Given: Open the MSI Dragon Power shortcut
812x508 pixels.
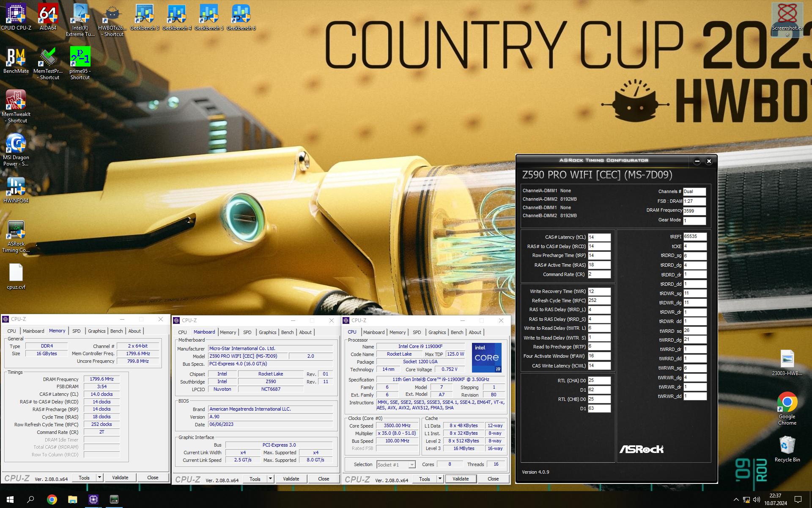Looking at the screenshot, I should (x=16, y=149).
